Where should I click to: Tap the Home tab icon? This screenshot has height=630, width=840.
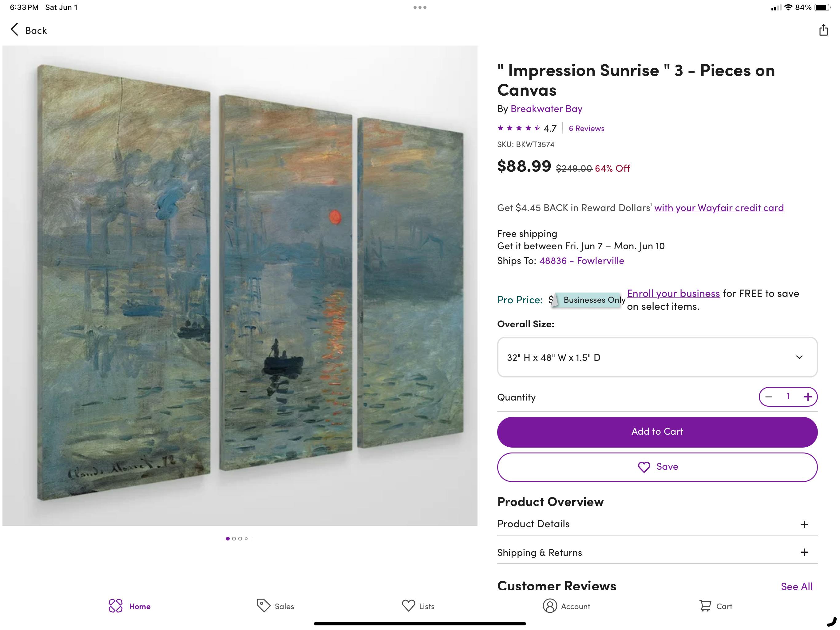tap(116, 606)
